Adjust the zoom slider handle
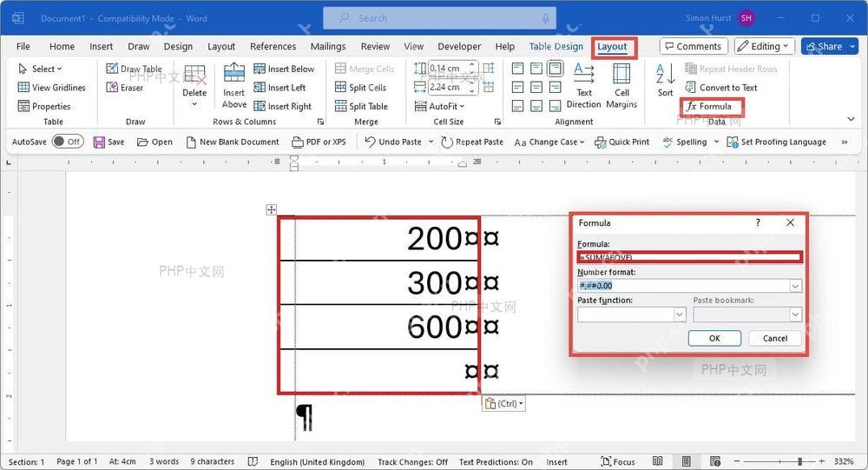Screen dimensions: 868x470 point(800,461)
